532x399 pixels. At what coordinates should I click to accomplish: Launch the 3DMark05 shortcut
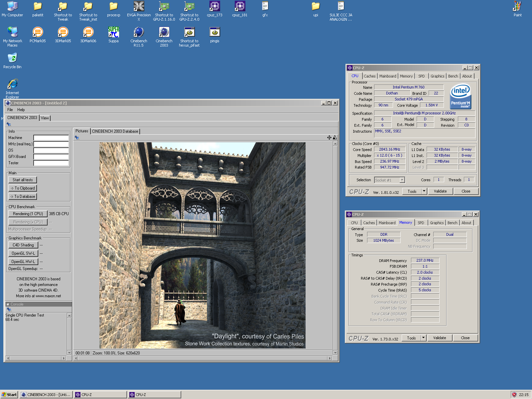click(63, 35)
